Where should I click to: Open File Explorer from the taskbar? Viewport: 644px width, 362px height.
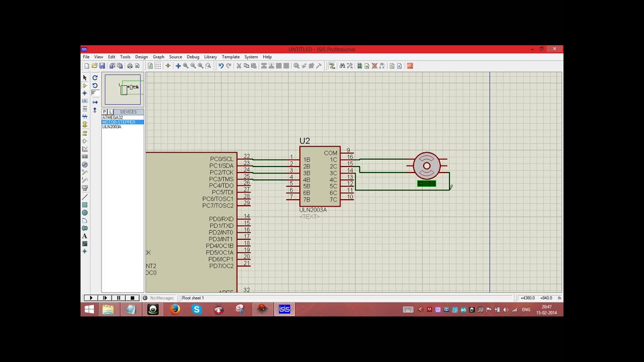pyautogui.click(x=108, y=309)
